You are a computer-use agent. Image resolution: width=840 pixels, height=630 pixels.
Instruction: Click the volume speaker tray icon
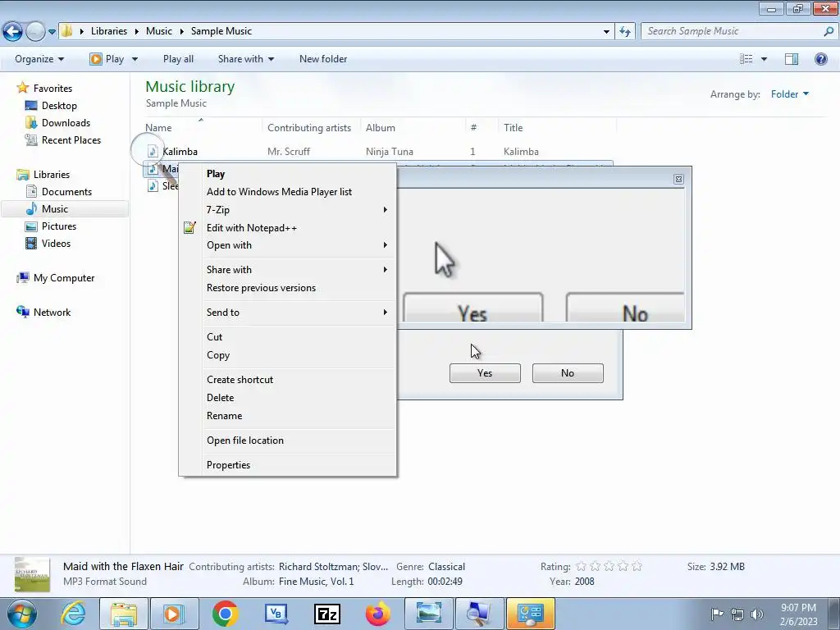tap(756, 614)
